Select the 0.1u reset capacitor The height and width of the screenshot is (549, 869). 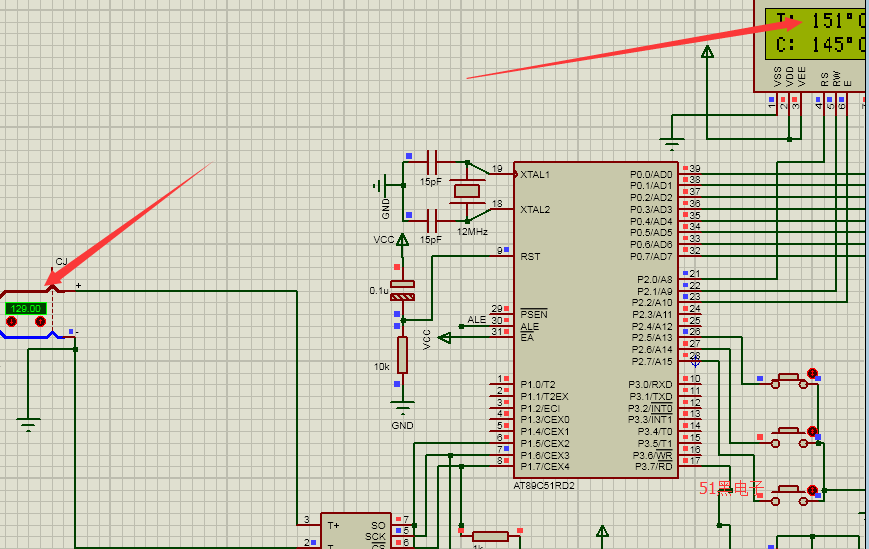point(402,292)
